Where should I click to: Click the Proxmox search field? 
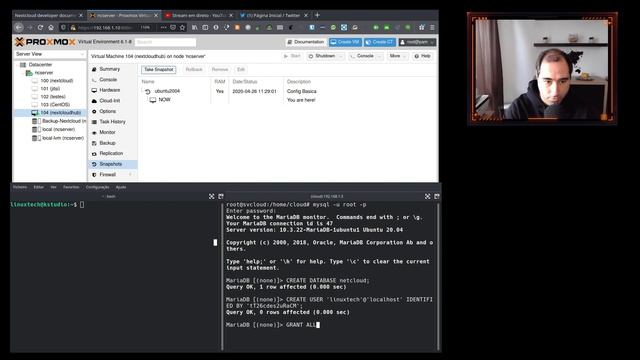165,42
